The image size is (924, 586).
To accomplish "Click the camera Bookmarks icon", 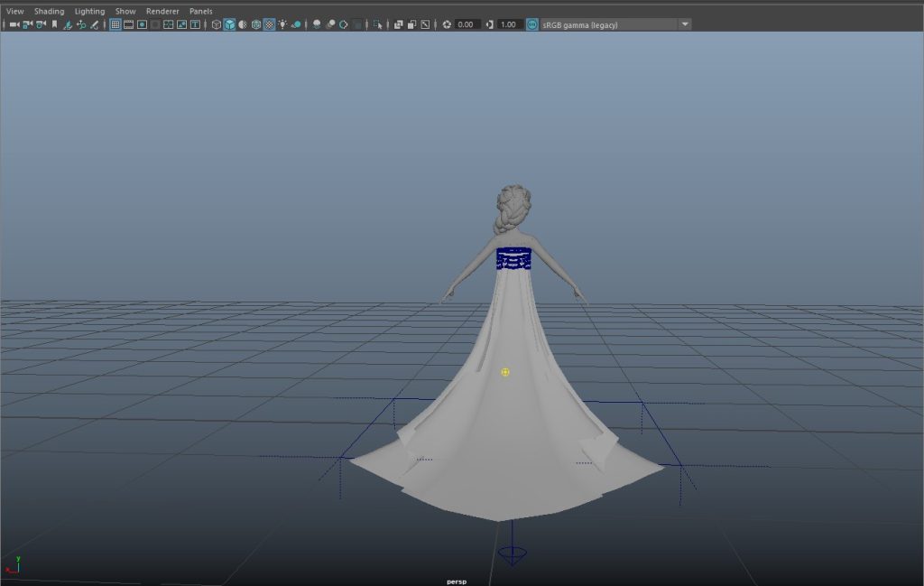I will coord(54,24).
